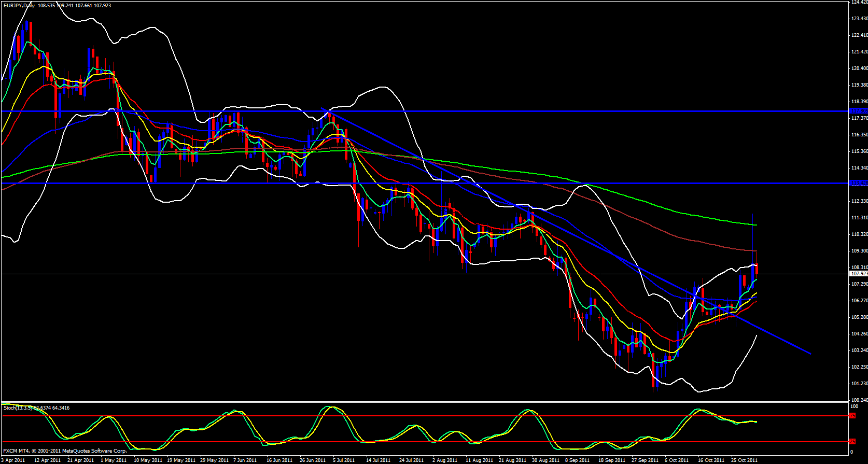Click the stochastic 25 level tag
Image resolution: width=868 pixels, height=464 pixels.
tap(853, 442)
